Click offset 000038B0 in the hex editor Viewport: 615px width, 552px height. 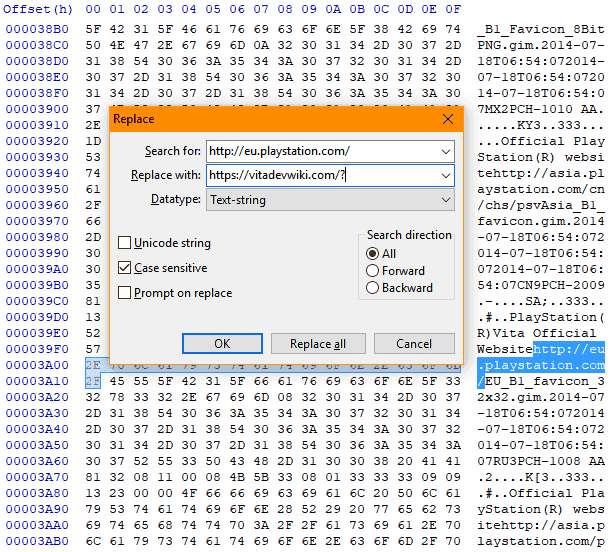click(37, 29)
